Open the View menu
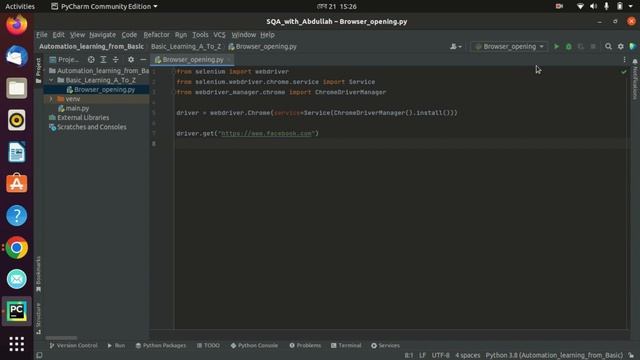640x360 pixels. [77, 35]
